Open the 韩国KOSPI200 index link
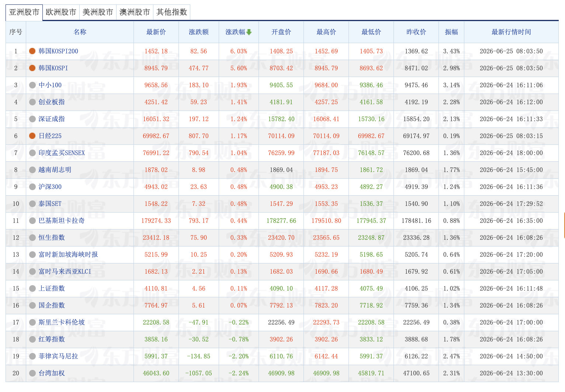 pyautogui.click(x=58, y=51)
